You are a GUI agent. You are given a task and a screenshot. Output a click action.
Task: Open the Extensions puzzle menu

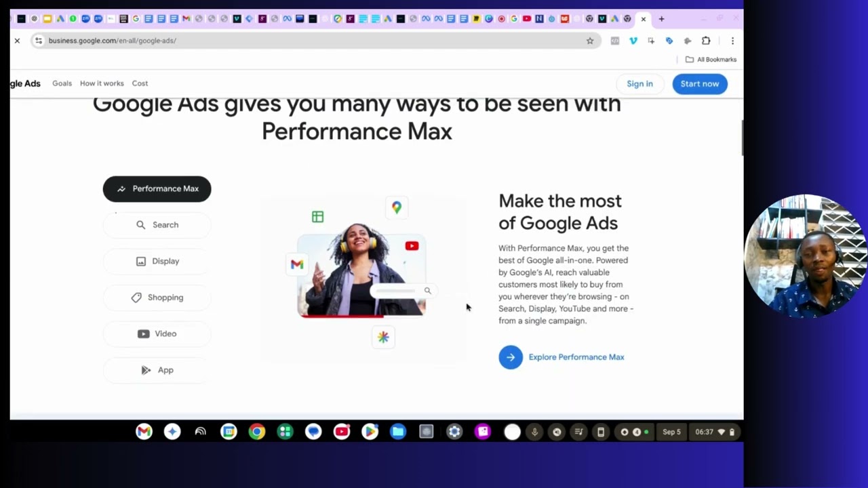(x=706, y=41)
